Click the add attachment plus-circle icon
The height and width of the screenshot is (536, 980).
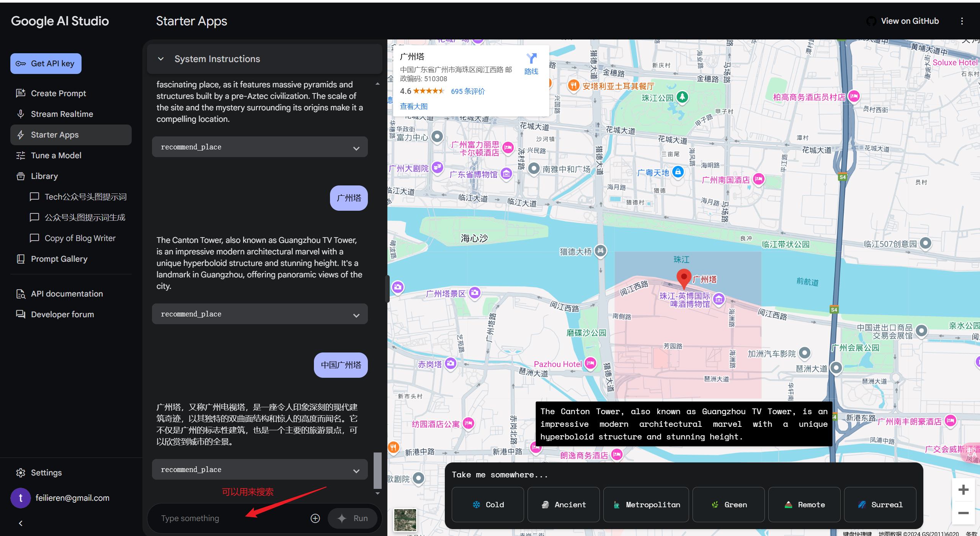[315, 518]
